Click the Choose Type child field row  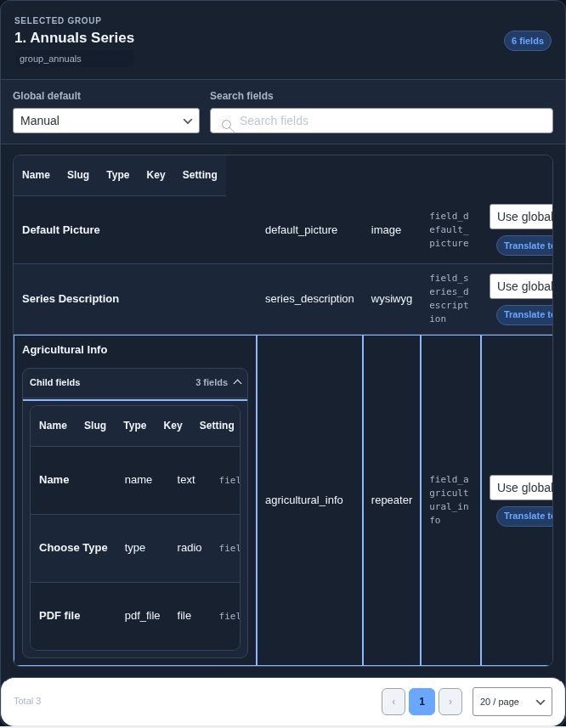pyautogui.click(x=135, y=548)
